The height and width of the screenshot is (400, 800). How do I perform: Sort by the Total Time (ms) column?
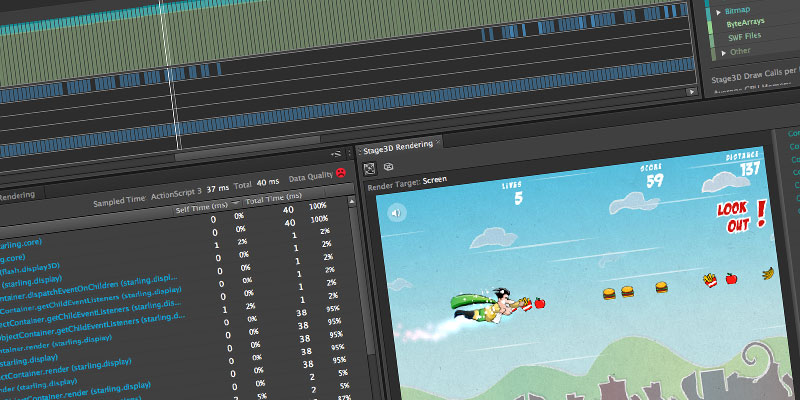tap(273, 199)
